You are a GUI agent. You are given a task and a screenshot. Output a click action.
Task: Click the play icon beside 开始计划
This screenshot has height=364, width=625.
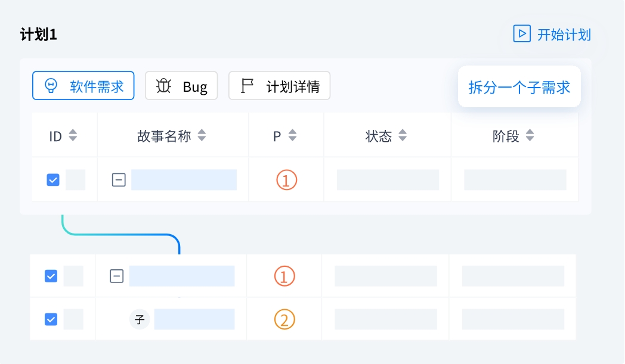click(x=522, y=34)
